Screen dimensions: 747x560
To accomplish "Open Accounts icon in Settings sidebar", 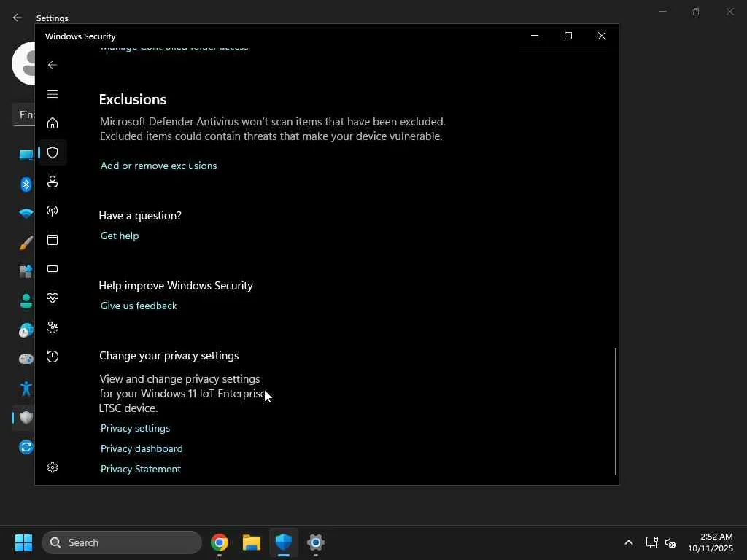I will 26,301.
